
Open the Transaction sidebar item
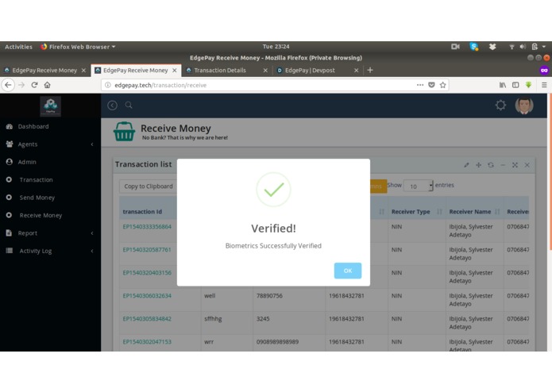(x=36, y=179)
